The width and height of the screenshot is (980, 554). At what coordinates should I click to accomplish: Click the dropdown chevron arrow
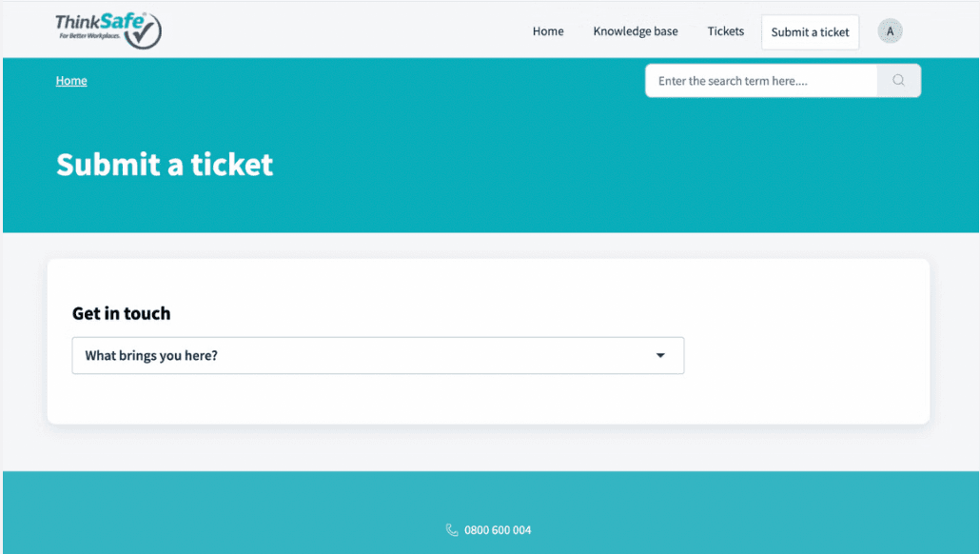(x=660, y=355)
